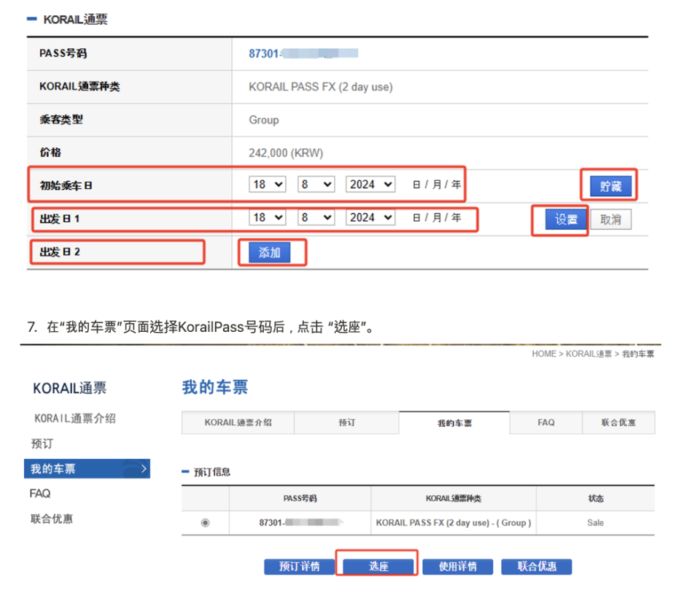This screenshot has width=700, height=601.
Task: Open FAQ in the sidebar menu
Action: tap(40, 493)
